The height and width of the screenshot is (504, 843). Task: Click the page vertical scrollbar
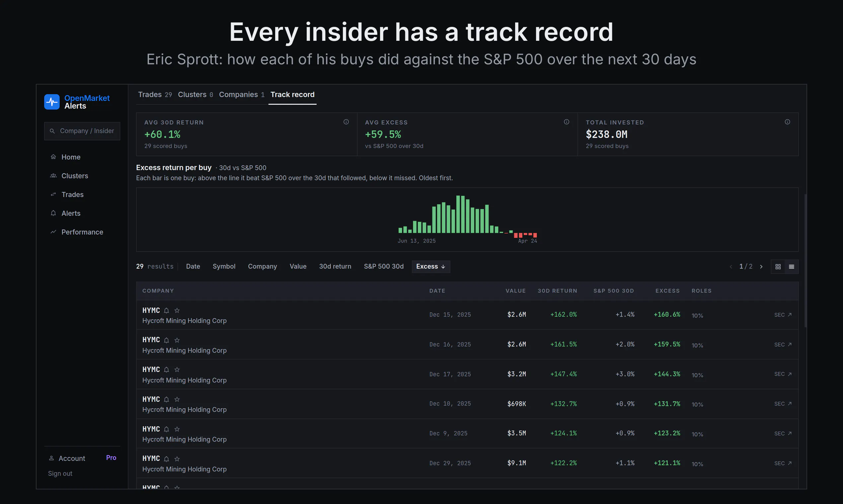tap(805, 261)
